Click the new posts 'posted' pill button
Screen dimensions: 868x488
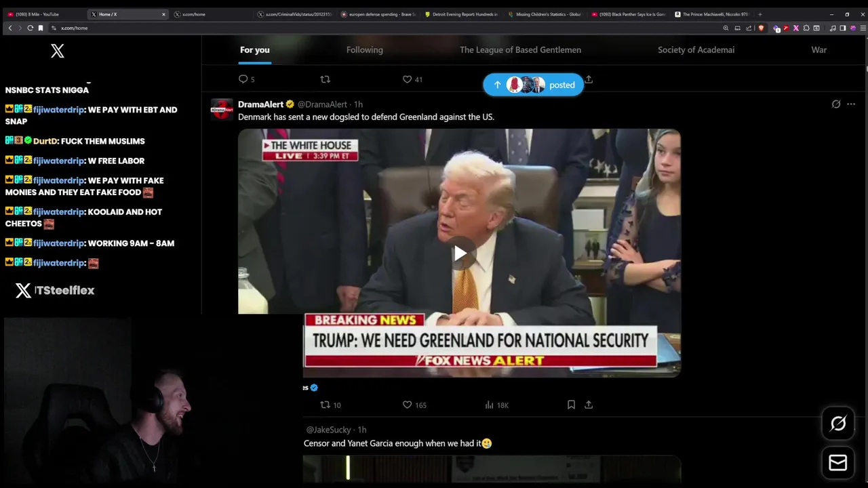pyautogui.click(x=534, y=85)
